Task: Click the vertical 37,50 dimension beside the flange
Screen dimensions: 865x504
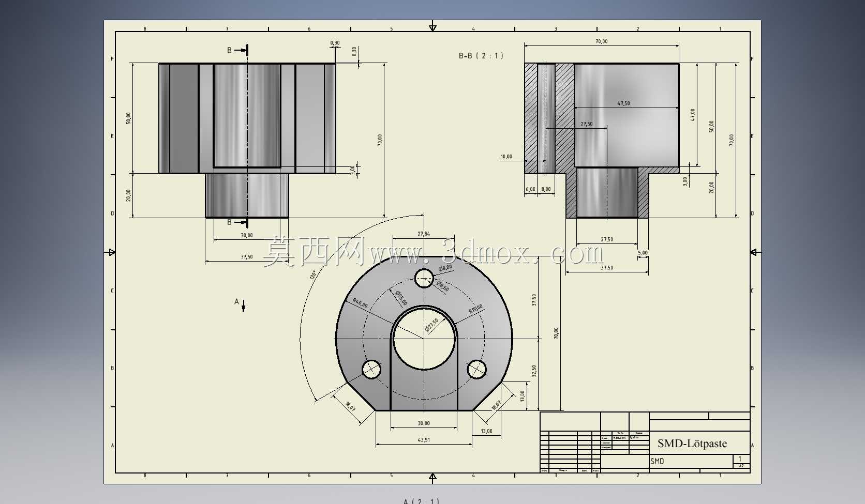Action: coord(534,300)
